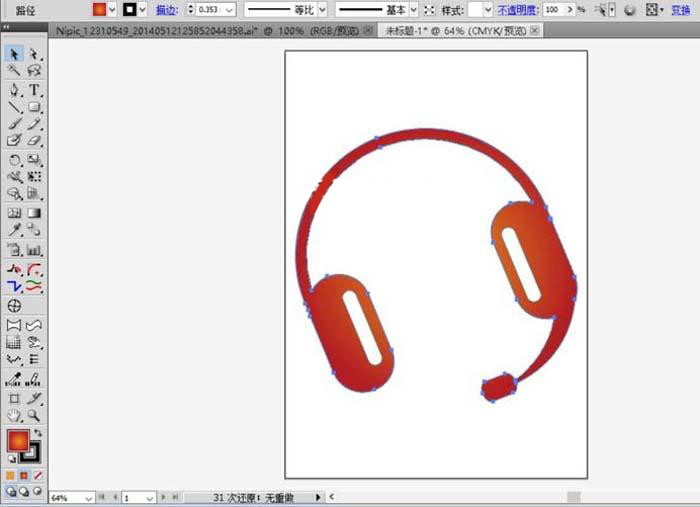Image resolution: width=700 pixels, height=507 pixels.
Task: Set paint mode to solid Color
Action: (11, 475)
